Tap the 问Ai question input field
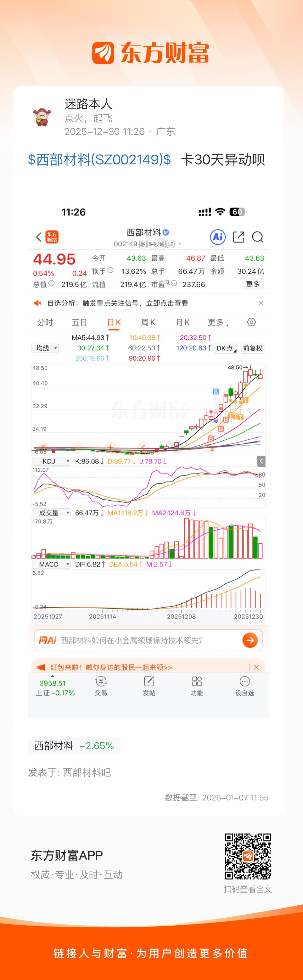The image size is (303, 980). [148, 640]
